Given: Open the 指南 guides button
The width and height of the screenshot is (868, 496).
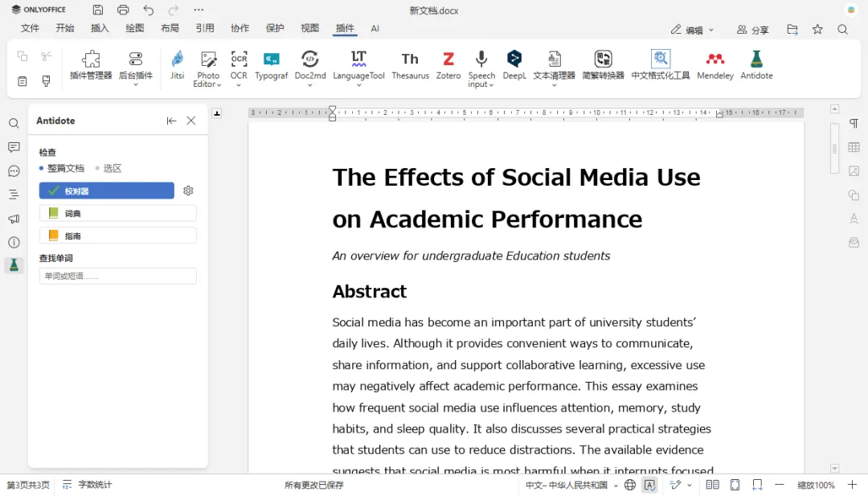Looking at the screenshot, I should tap(118, 236).
